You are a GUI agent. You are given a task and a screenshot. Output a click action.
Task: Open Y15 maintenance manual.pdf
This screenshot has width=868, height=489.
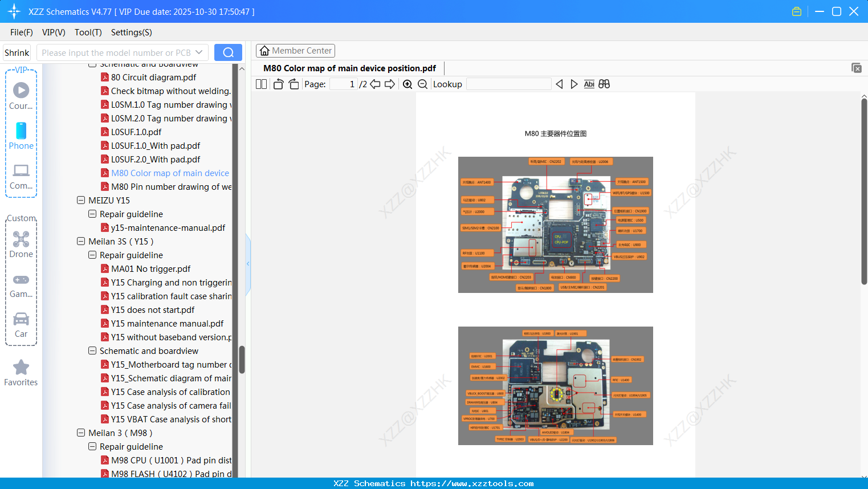(165, 323)
